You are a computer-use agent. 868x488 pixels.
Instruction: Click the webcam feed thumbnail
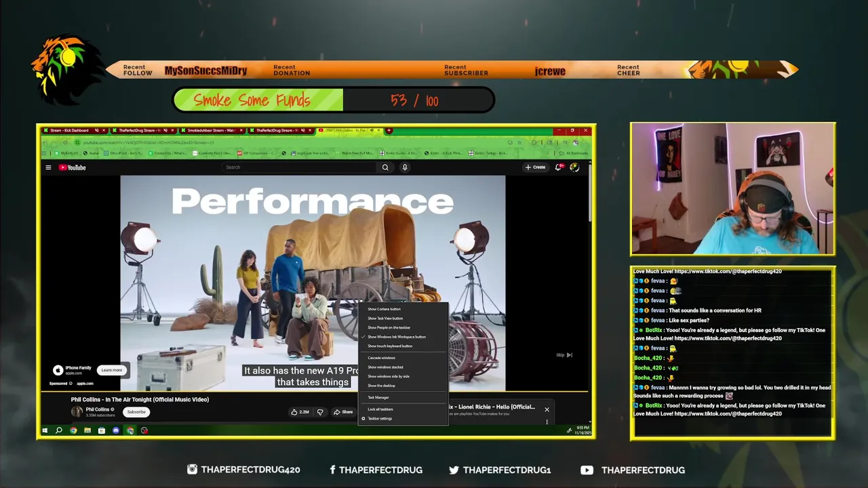[733, 189]
